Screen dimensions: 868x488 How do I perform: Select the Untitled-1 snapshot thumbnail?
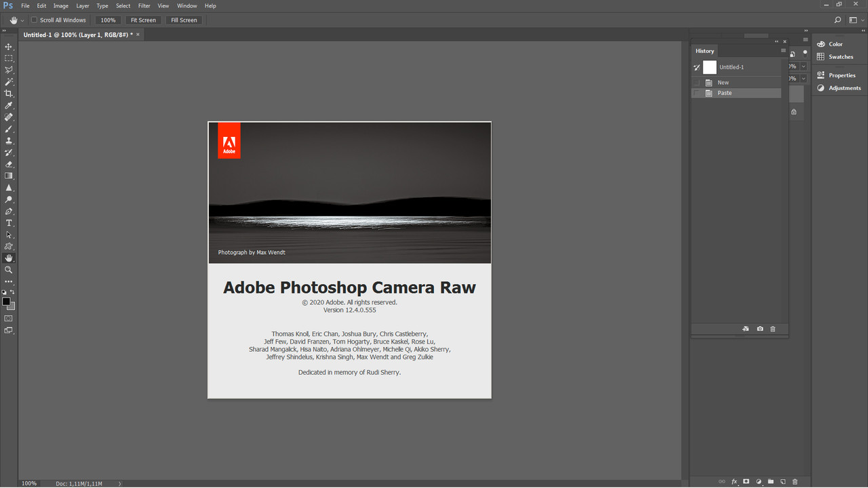[709, 67]
